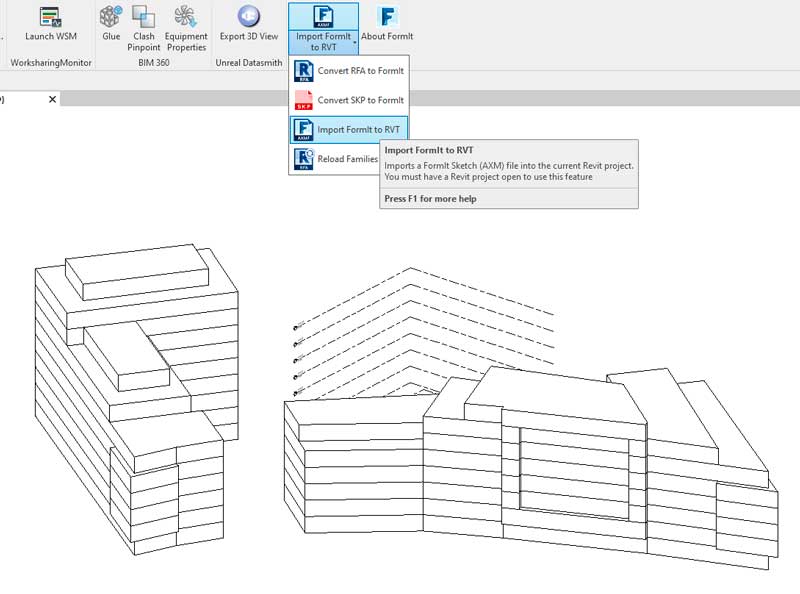Collapse the Import FormIt to RVT dropdown arrow

(354, 43)
